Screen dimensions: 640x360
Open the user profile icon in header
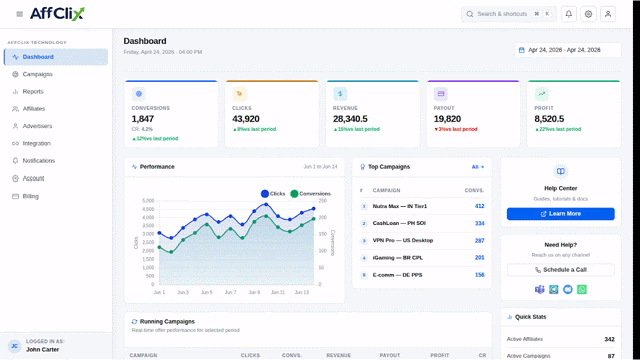(608, 14)
